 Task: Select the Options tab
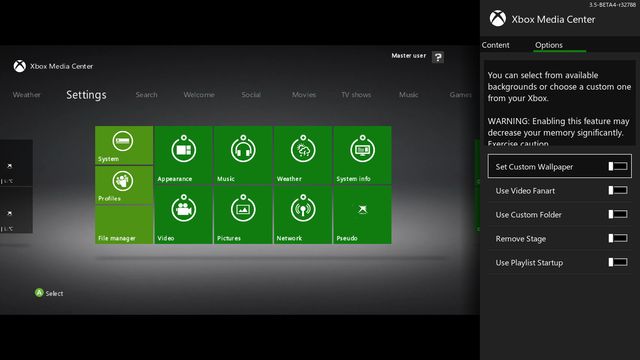(x=549, y=45)
